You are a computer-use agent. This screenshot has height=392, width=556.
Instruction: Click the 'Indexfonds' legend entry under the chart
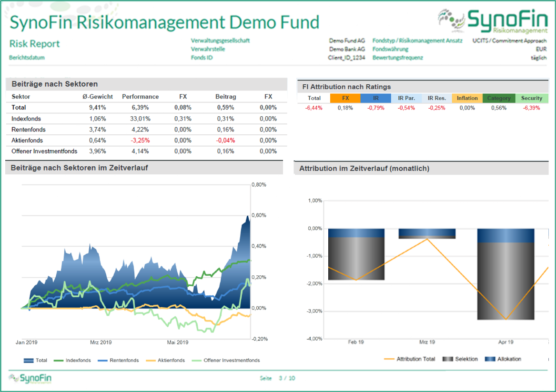pos(72,361)
